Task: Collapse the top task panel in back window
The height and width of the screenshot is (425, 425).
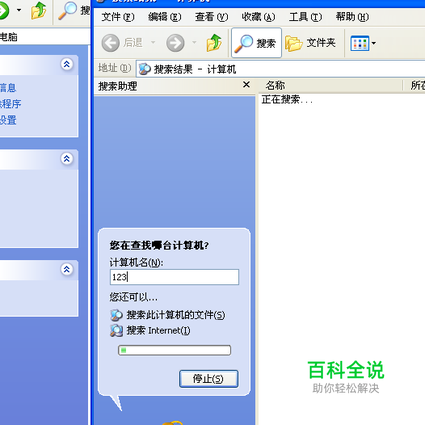Action: pos(67,64)
